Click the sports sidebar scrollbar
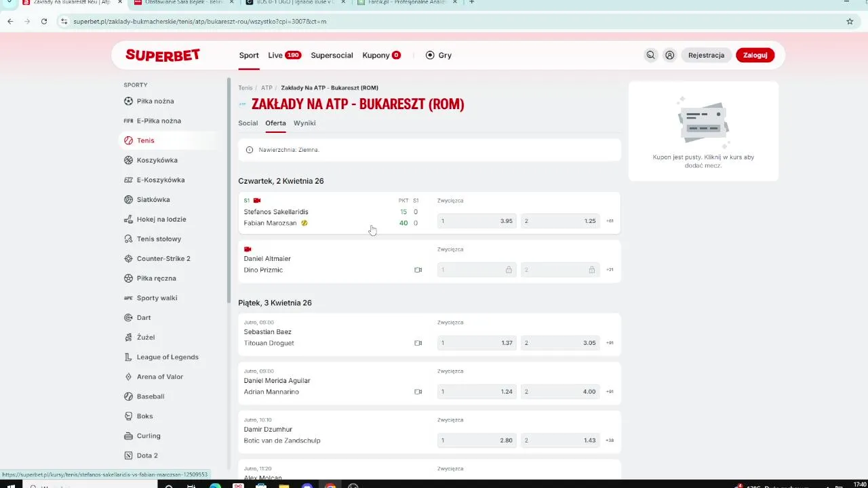 pyautogui.click(x=229, y=190)
